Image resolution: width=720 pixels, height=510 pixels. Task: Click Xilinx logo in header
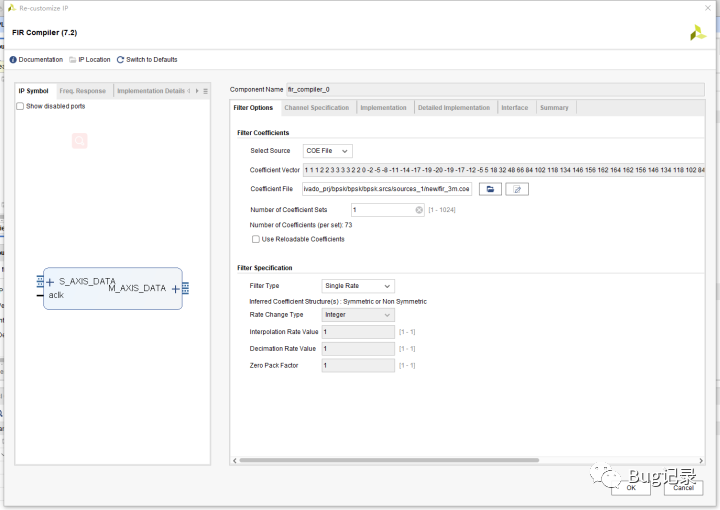[698, 33]
